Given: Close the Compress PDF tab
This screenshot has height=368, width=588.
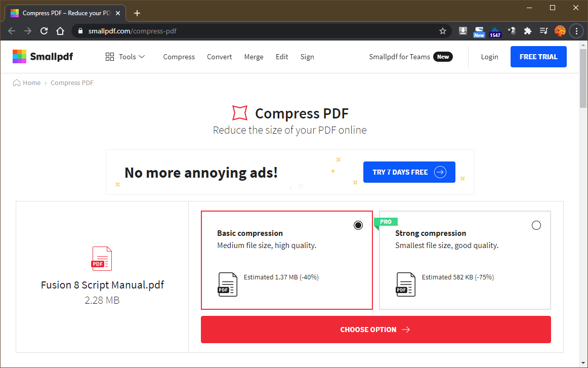Looking at the screenshot, I should click(118, 13).
